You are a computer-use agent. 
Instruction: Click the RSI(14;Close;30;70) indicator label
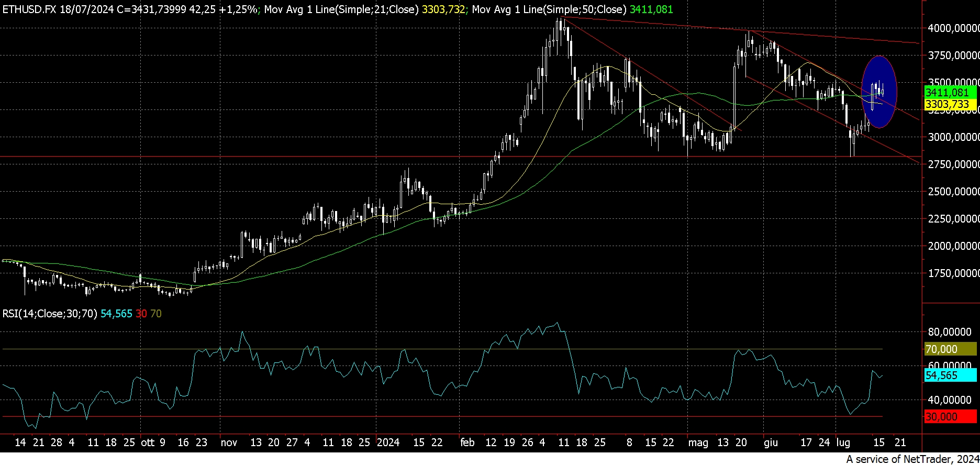click(x=50, y=314)
